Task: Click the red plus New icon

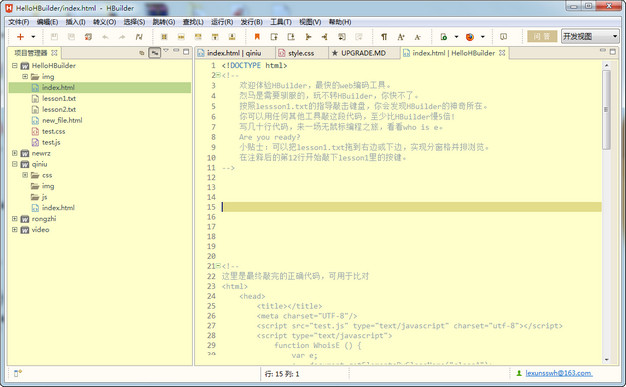Action: pyautogui.click(x=20, y=37)
